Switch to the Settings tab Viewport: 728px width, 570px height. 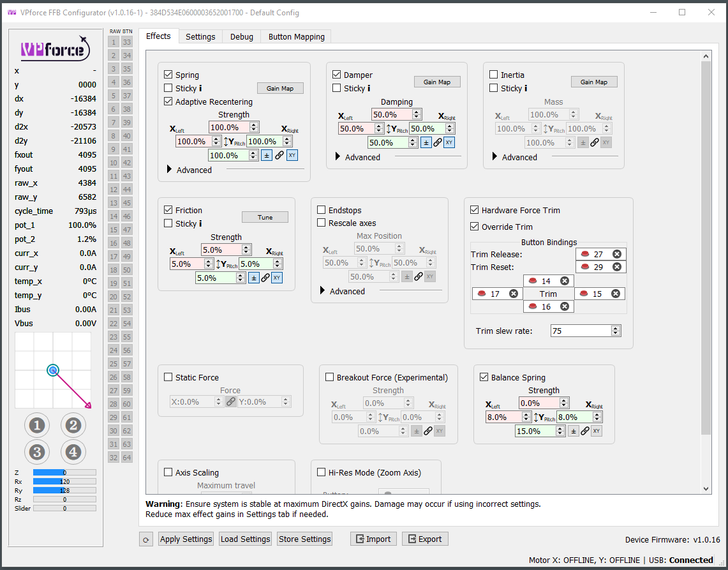[x=200, y=36]
